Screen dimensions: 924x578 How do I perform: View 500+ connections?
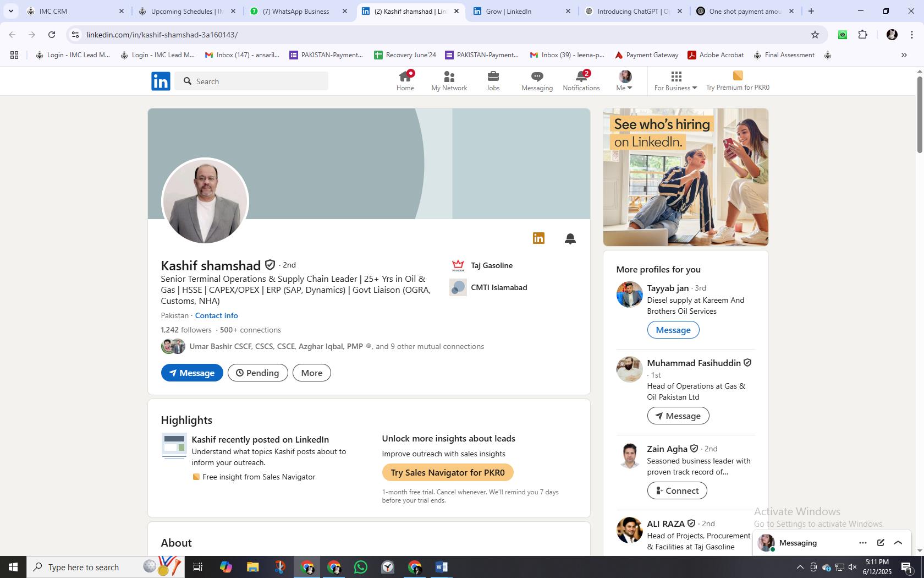tap(250, 330)
